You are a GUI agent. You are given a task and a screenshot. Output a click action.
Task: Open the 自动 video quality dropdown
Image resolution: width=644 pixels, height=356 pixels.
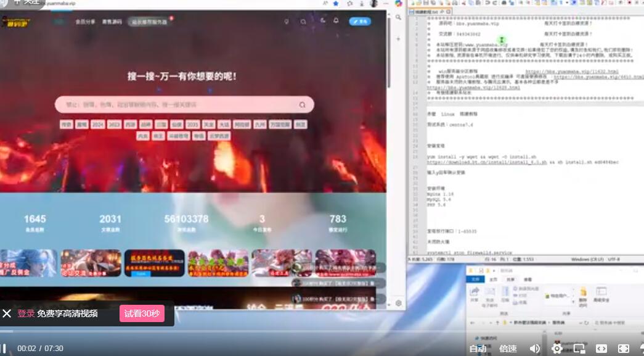478,349
